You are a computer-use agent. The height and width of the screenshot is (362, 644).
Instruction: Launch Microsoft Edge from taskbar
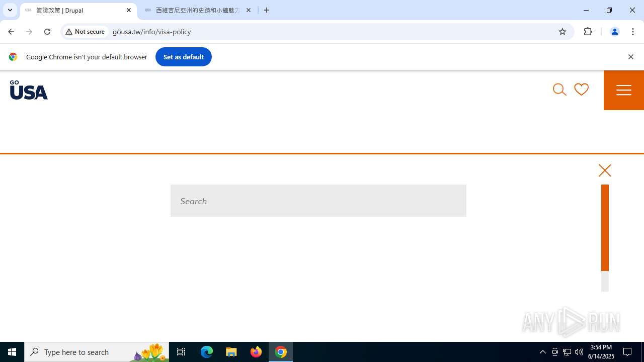207,352
